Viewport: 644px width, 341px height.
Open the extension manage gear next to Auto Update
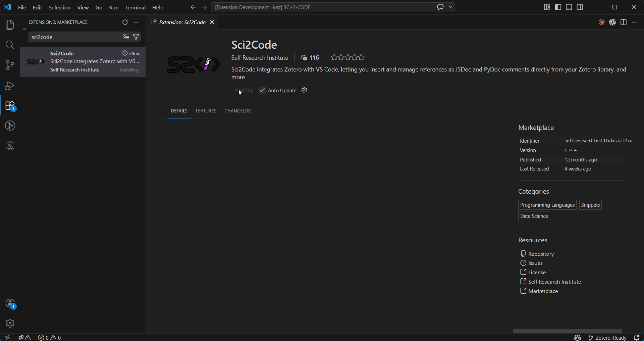305,90
